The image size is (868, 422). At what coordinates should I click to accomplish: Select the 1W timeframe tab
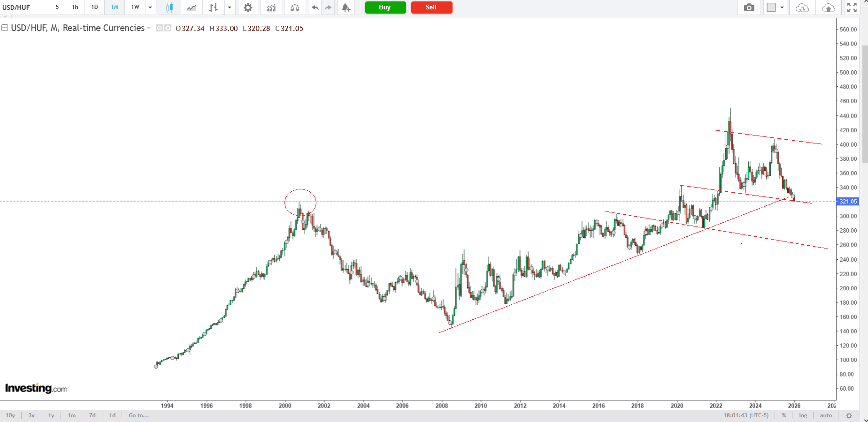[135, 7]
